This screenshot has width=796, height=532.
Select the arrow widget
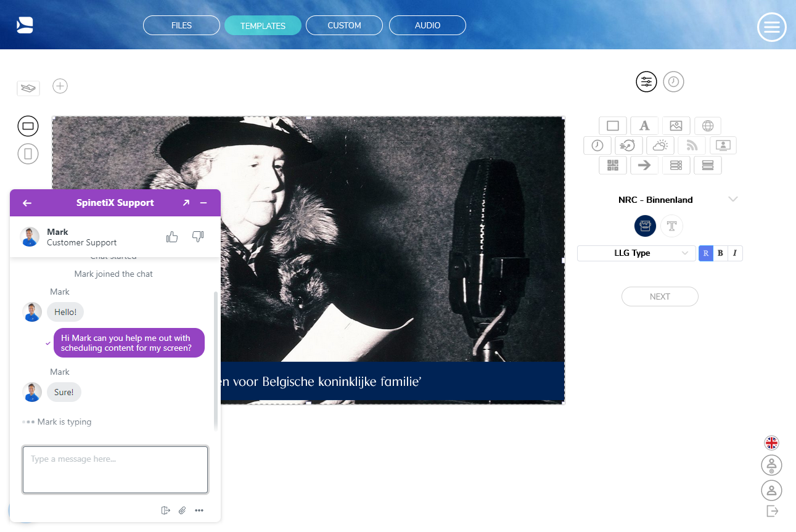point(644,165)
